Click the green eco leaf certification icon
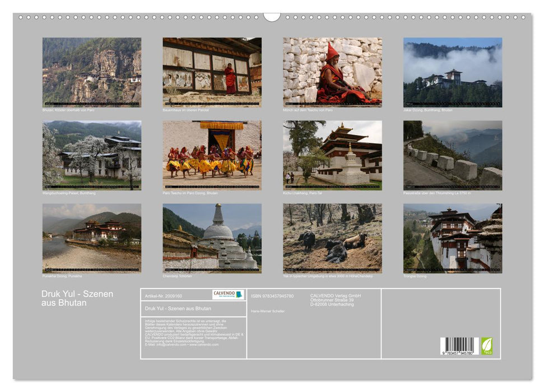 (x=486, y=345)
